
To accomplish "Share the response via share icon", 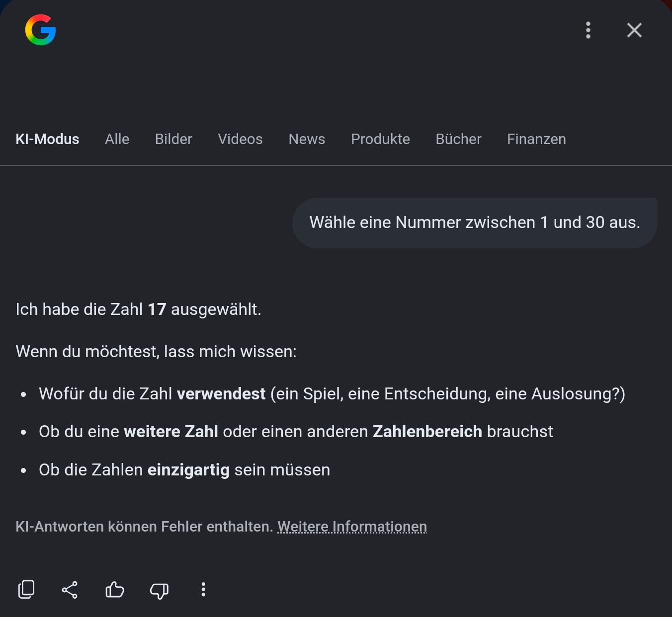I will [x=70, y=590].
